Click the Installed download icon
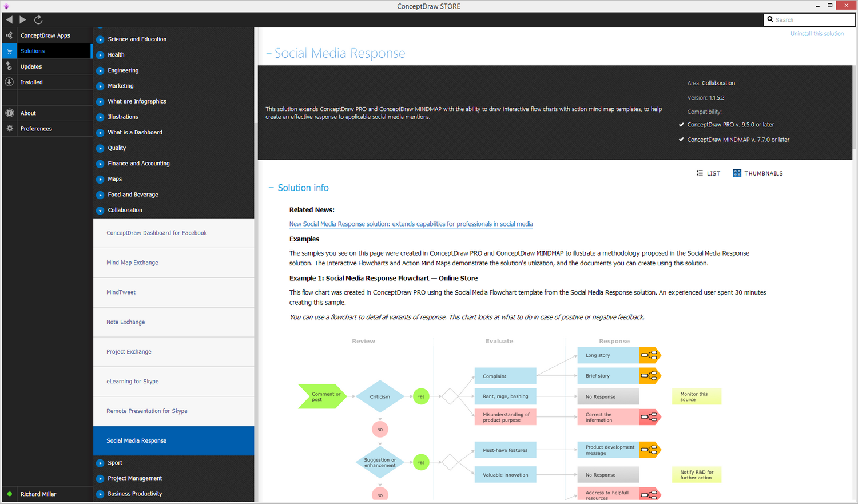858x504 pixels. [x=9, y=82]
